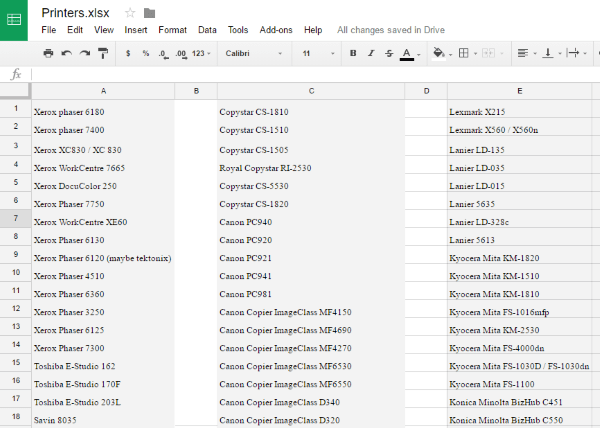This screenshot has width=600, height=428.
Task: Open the Calibri font dropdown
Action: [x=253, y=53]
